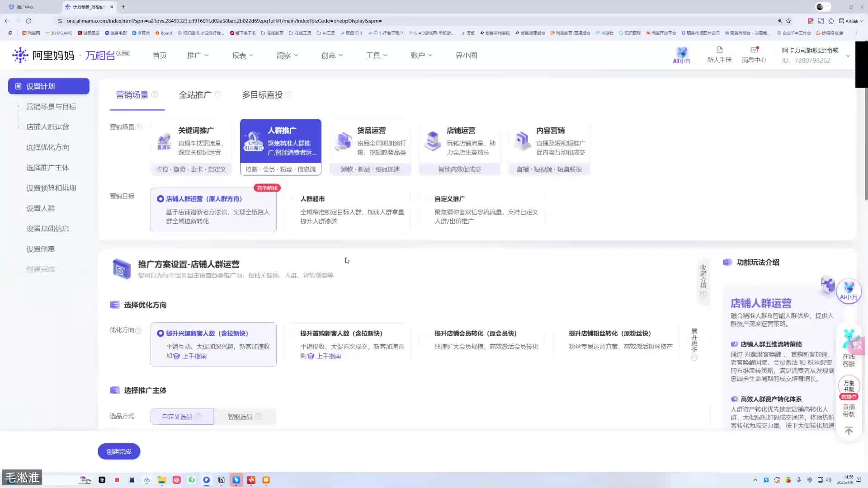Choose 提升首购新客人数（含拉新快）optimization option
The height and width of the screenshot is (488, 868).
341,333
